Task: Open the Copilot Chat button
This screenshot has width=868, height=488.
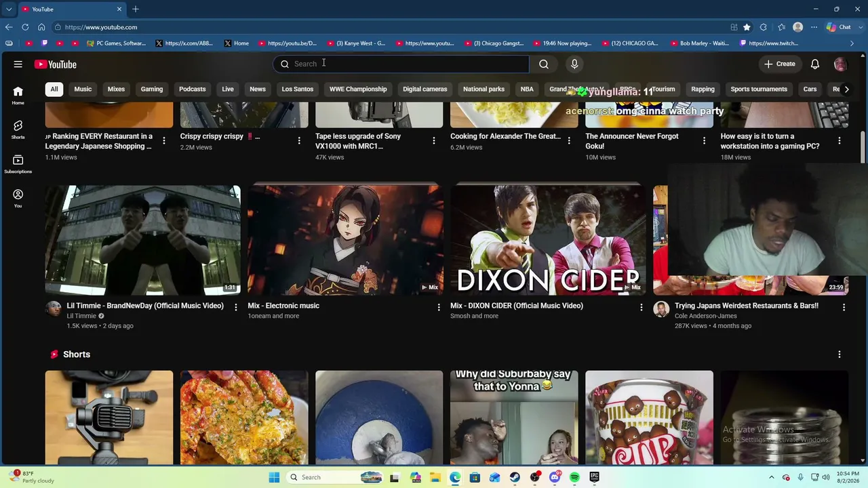Action: (x=839, y=27)
